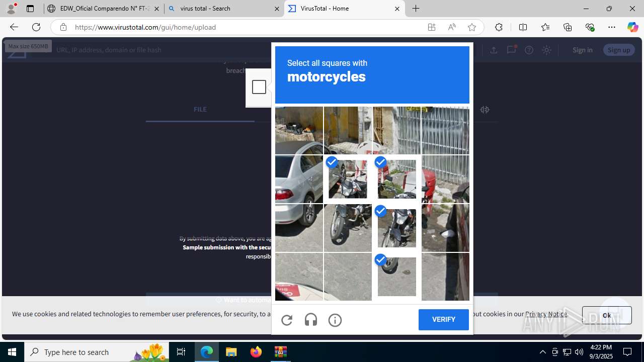Click the Sign up button
Image resolution: width=644 pixels, height=362 pixels.
(x=619, y=50)
